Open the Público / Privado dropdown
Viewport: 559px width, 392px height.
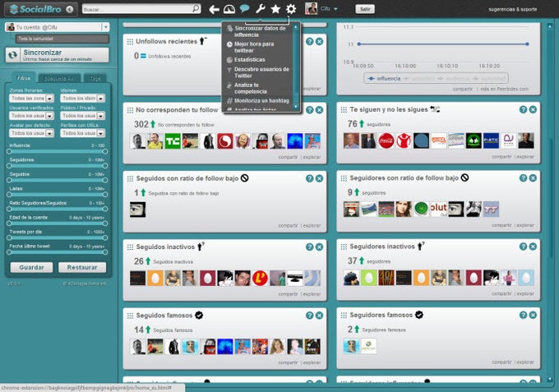(83, 115)
